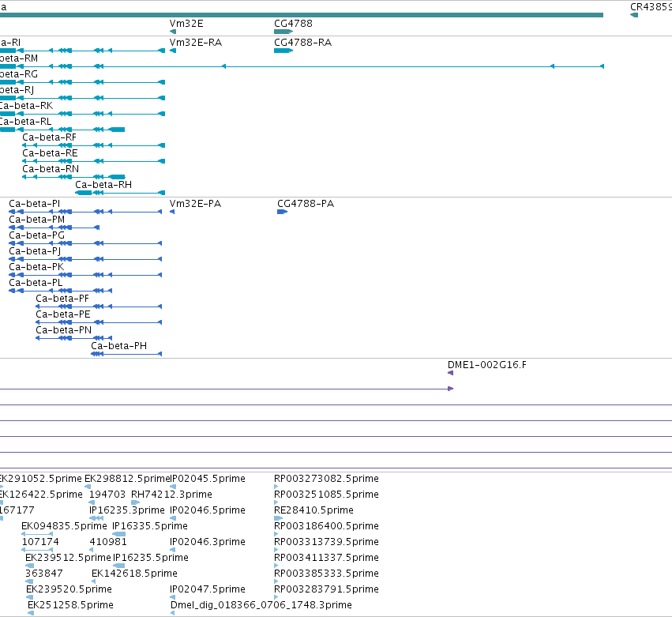Select the Ca-beta-PM protein label
The height and width of the screenshot is (617, 672).
[37, 220]
